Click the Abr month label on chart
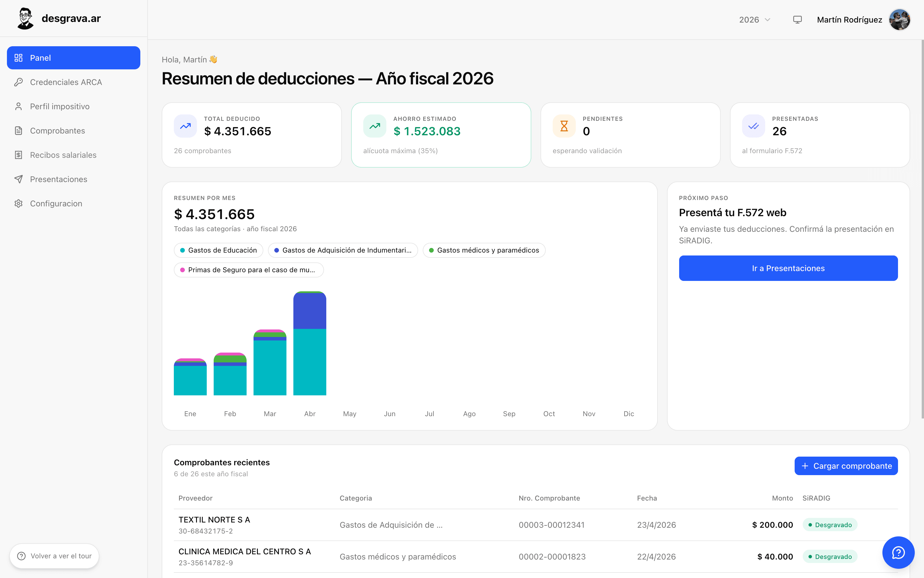 (x=310, y=414)
